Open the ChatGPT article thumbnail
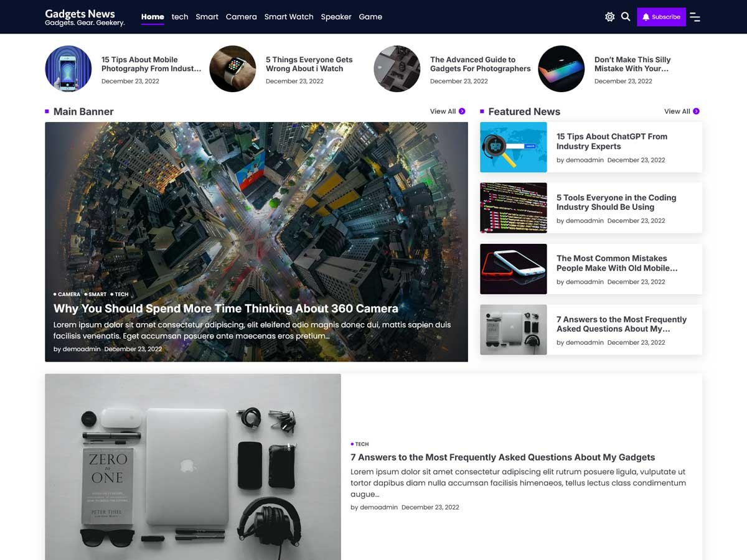This screenshot has height=560, width=747. (x=514, y=147)
